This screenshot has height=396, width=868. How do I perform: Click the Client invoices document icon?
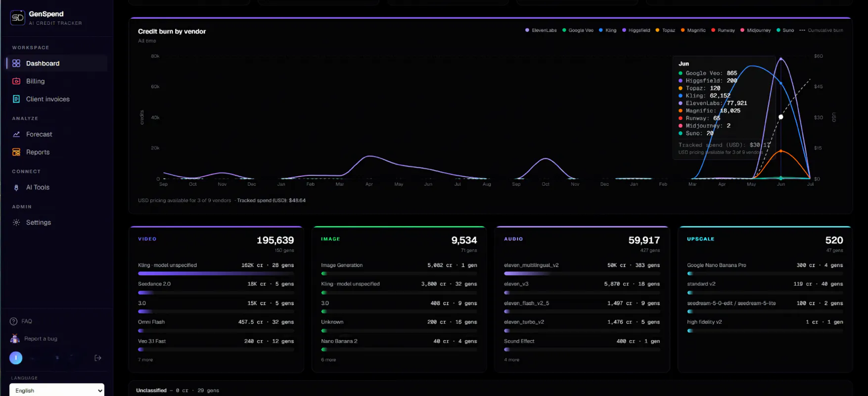pos(16,99)
